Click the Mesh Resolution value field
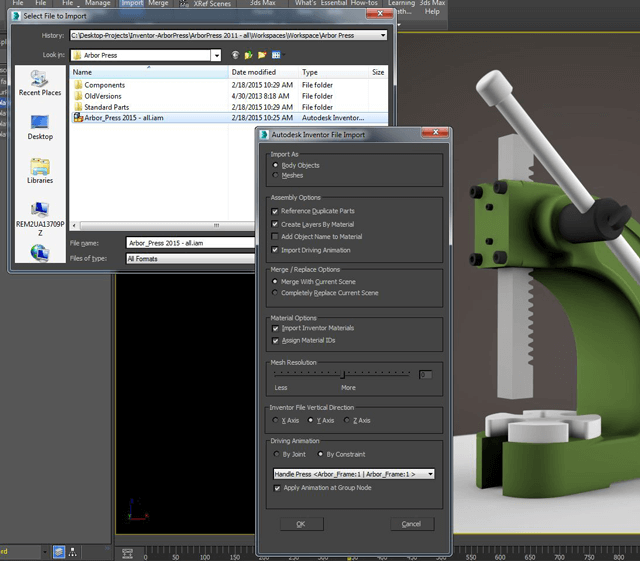The height and width of the screenshot is (561, 640). point(425,374)
